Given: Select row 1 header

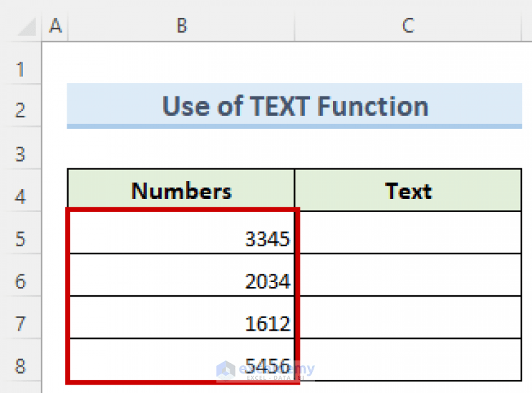Looking at the screenshot, I should click(x=20, y=63).
